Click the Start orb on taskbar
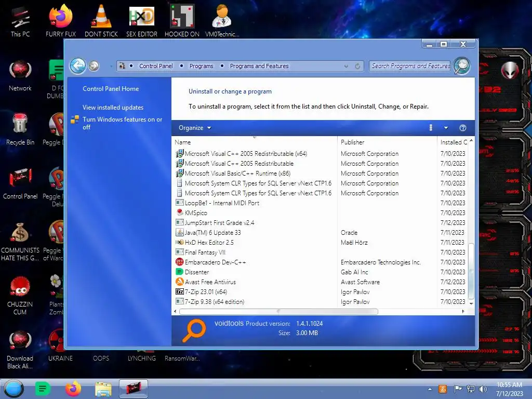 coord(14,389)
